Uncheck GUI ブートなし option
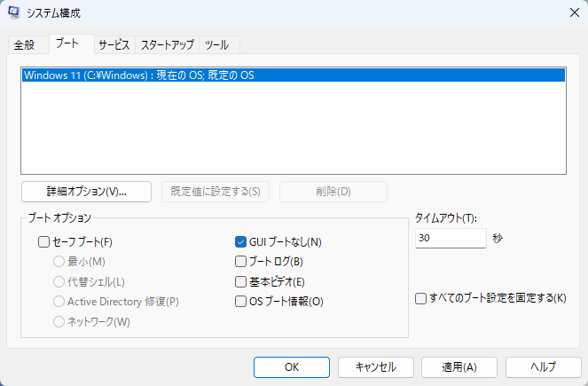 [240, 241]
